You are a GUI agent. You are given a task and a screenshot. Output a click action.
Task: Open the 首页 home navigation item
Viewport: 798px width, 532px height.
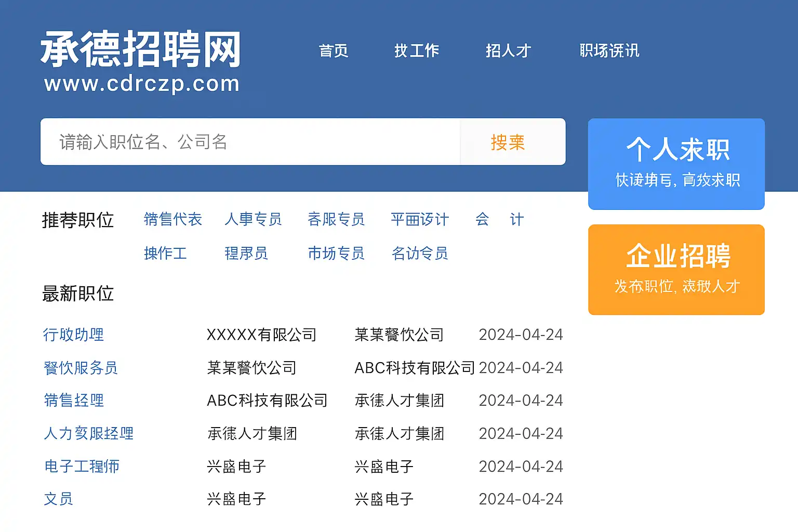334,50
